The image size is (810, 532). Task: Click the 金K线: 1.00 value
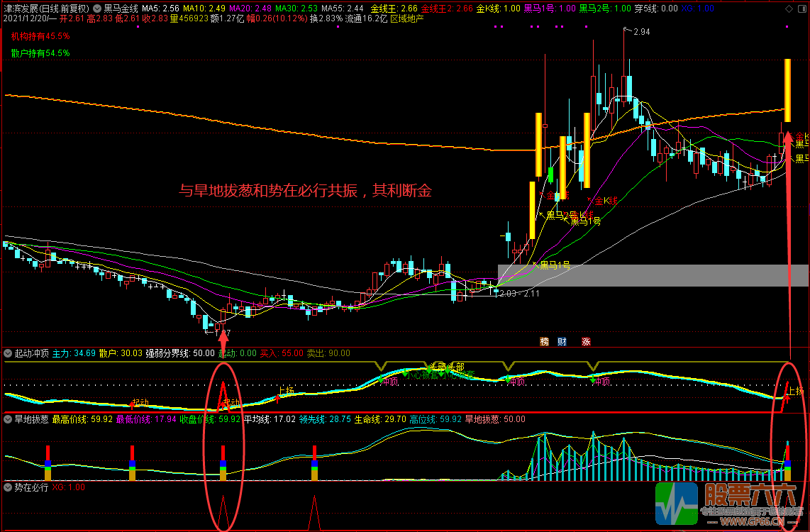pos(499,9)
